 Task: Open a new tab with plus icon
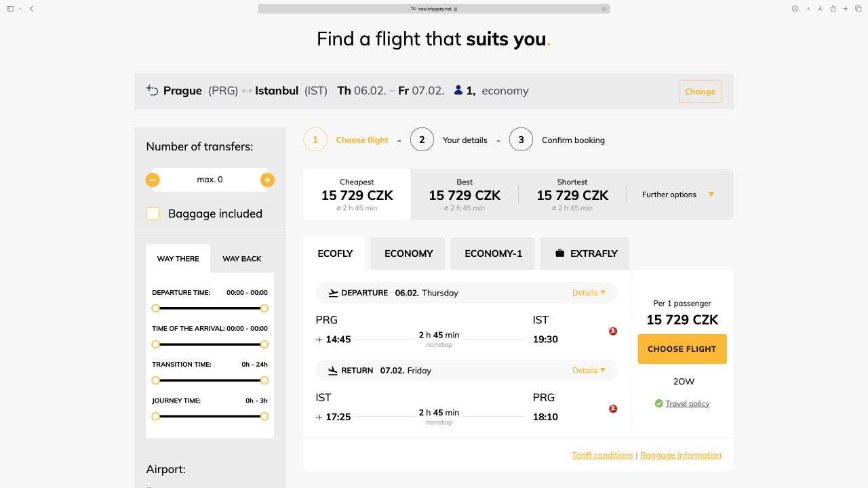pyautogui.click(x=846, y=9)
